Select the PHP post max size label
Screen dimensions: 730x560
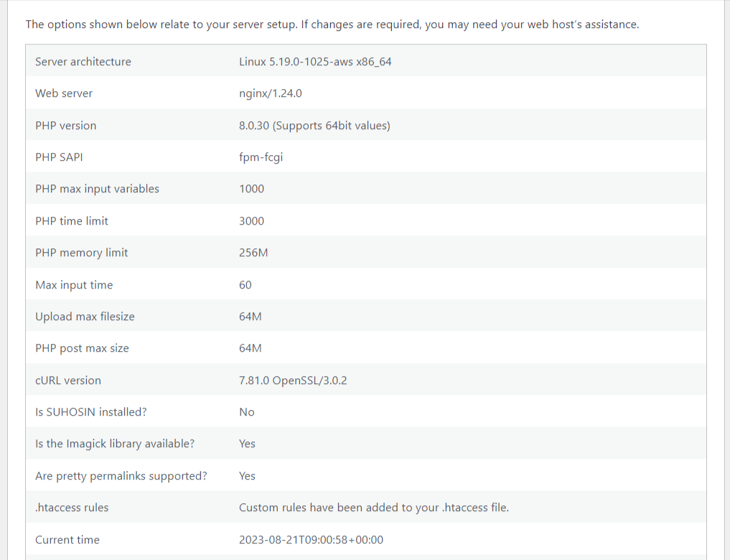tap(82, 347)
